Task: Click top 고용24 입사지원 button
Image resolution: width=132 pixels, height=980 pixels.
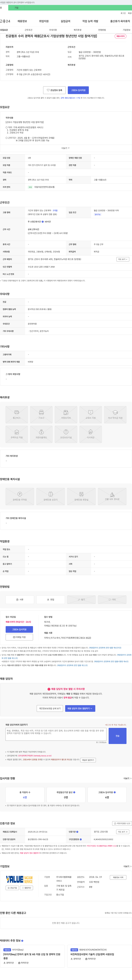Action: click(78, 90)
